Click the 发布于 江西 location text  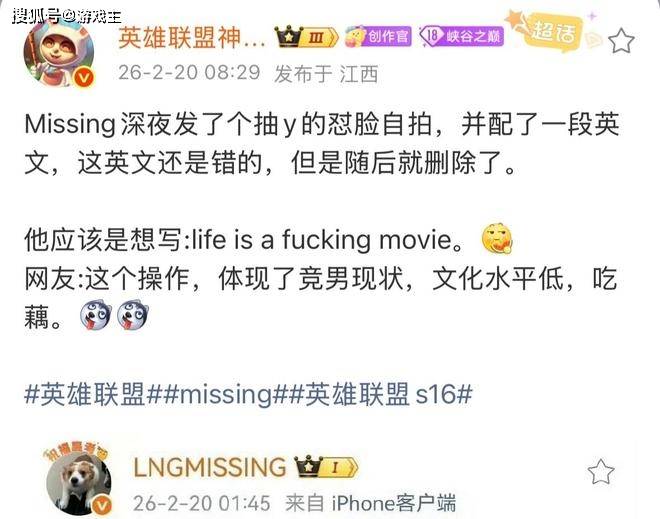pos(326,75)
